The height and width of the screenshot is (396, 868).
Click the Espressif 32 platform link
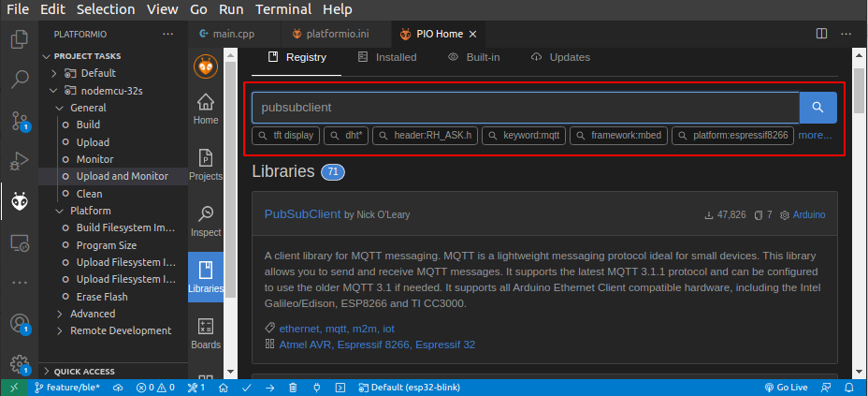click(445, 345)
